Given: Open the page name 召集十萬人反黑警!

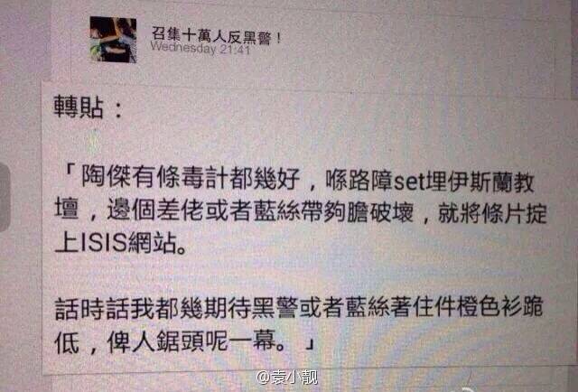Looking at the screenshot, I should pos(217,36).
